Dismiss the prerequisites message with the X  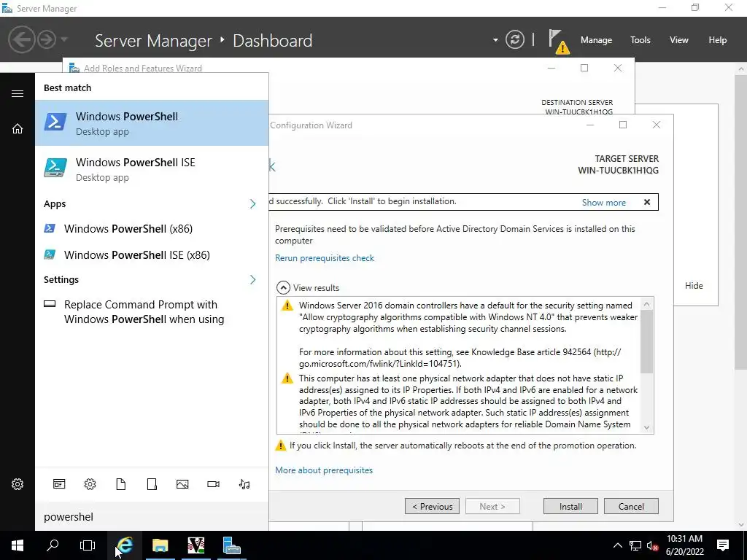point(646,202)
